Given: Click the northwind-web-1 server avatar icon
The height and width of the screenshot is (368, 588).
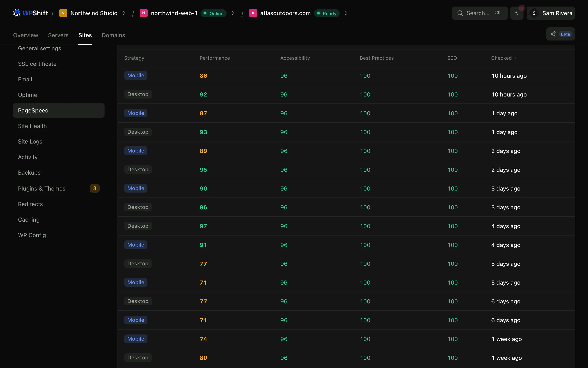Looking at the screenshot, I should coord(144,13).
